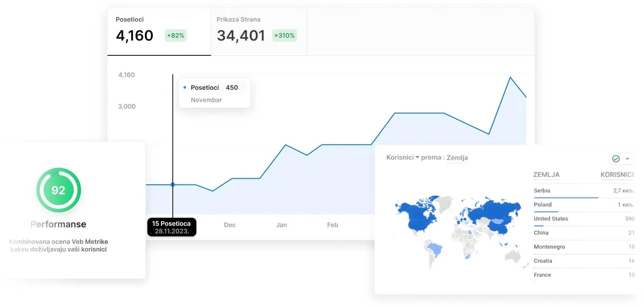Click the Dec axis label

230,225
